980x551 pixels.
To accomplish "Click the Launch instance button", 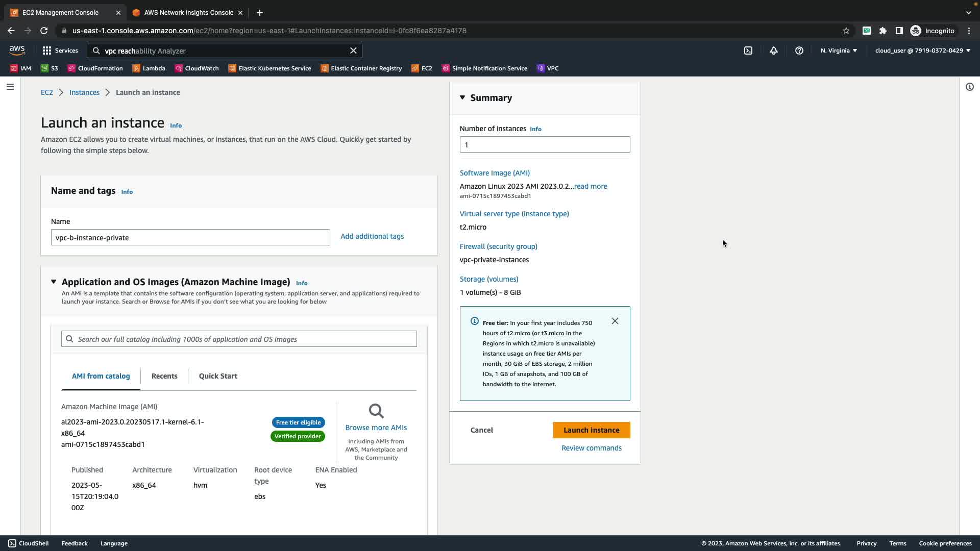I will tap(591, 430).
